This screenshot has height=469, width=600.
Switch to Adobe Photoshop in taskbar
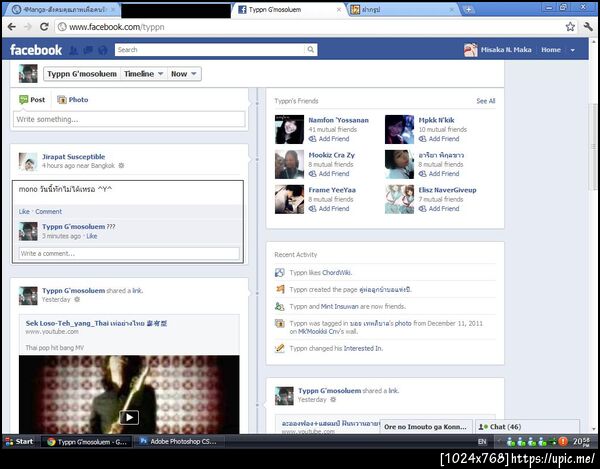pyautogui.click(x=179, y=441)
